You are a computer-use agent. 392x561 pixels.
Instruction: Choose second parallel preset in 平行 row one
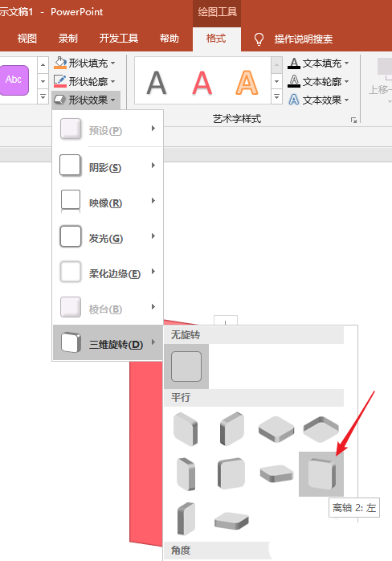point(232,428)
